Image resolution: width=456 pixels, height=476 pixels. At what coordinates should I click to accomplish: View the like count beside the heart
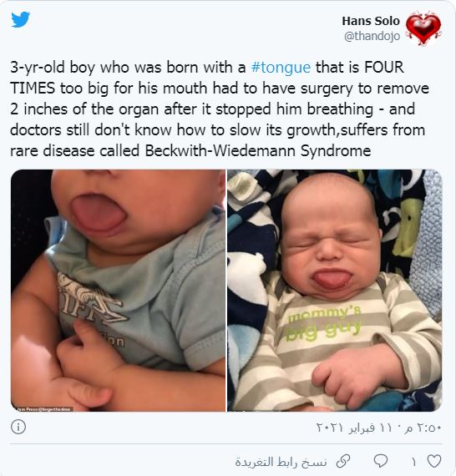413,462
